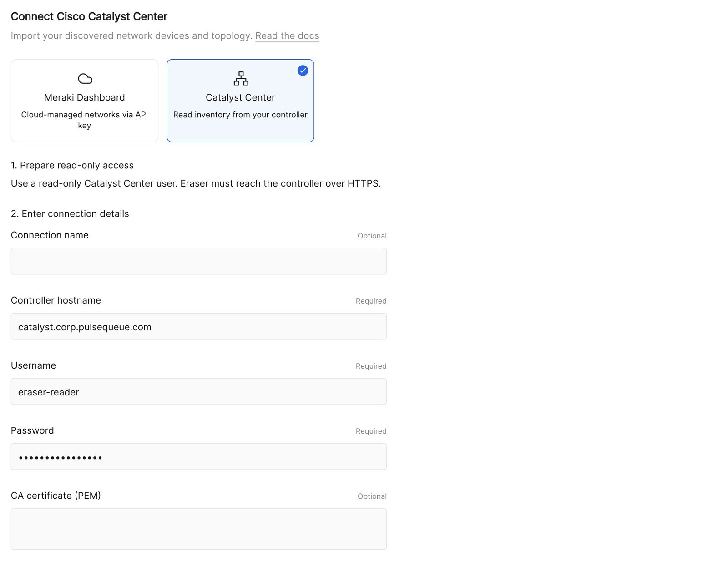Viewport: 728px width, 562px height.
Task: Click the CA certificate (PEM) text area
Action: (x=199, y=529)
